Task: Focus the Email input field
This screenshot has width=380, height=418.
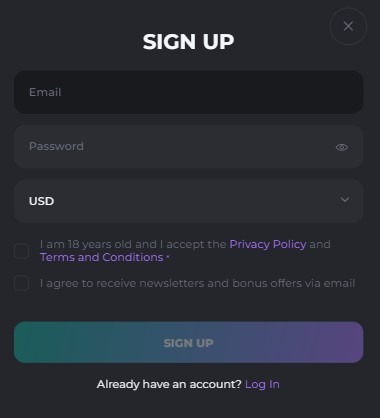Action: (189, 92)
